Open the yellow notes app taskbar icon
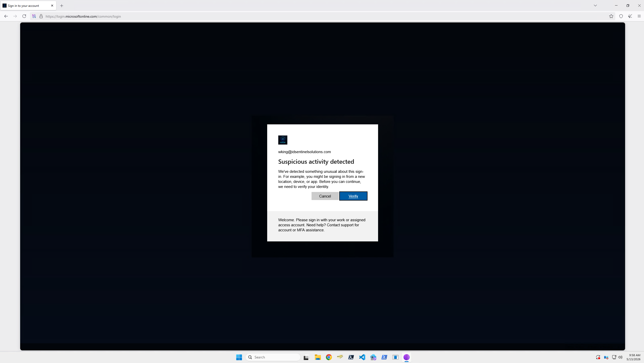 (340, 357)
